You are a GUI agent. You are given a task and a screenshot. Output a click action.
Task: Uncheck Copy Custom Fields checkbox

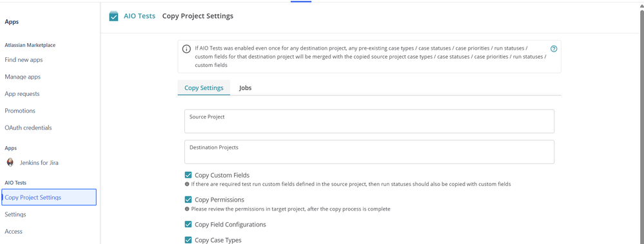tap(188, 175)
